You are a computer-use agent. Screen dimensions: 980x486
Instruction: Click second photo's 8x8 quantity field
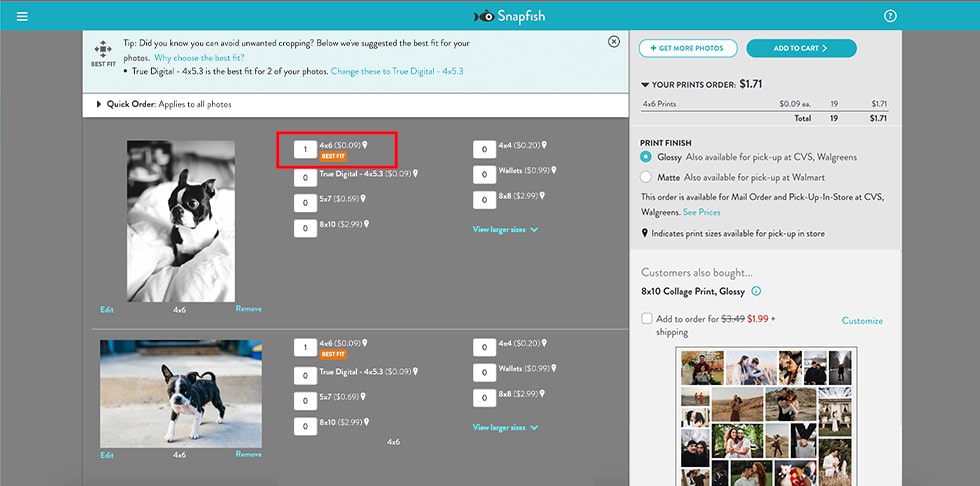pos(484,398)
